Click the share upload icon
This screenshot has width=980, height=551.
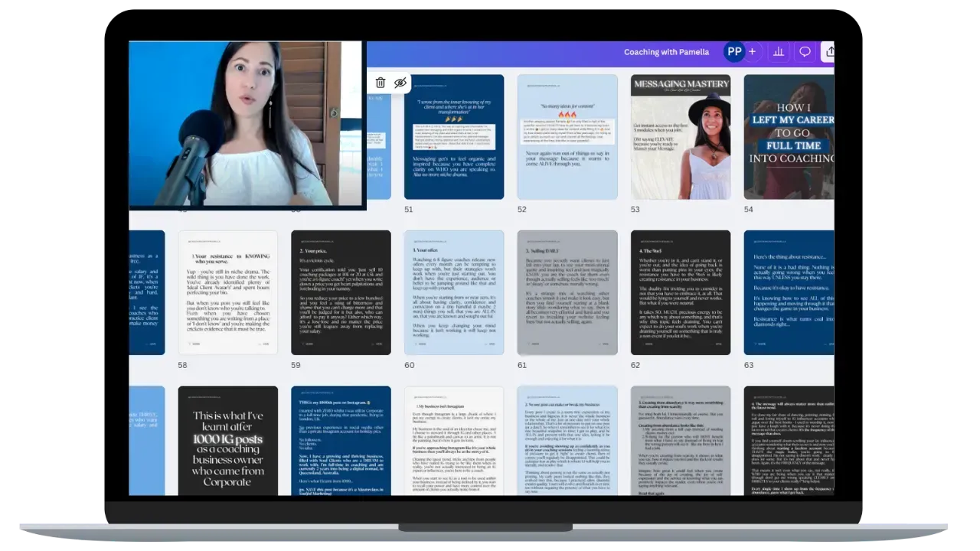point(828,51)
